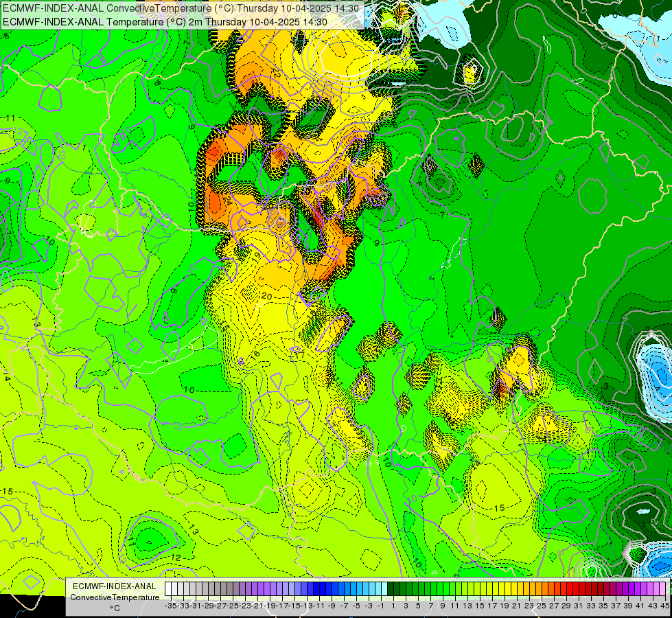Viewport: 672px width, 618px height.
Task: Pick the red legend swatch above 31
Action: pyautogui.click(x=576, y=588)
